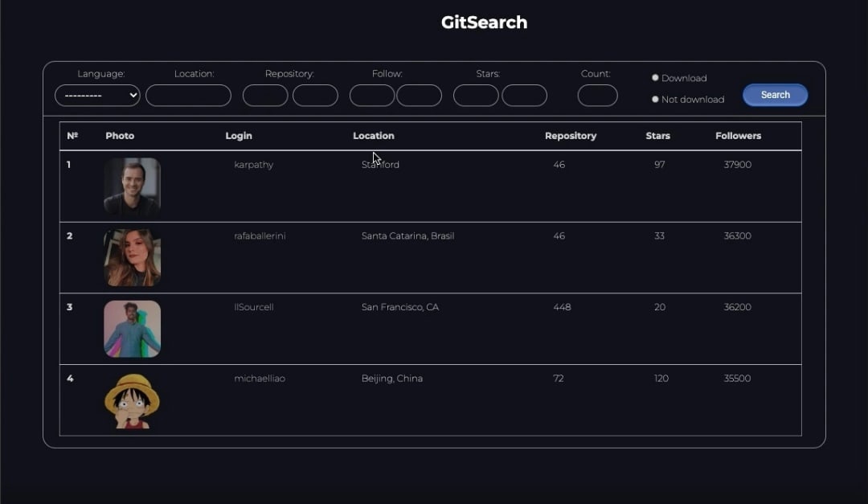The image size is (868, 504).
Task: Click karpathy's profile photo
Action: coord(132,186)
